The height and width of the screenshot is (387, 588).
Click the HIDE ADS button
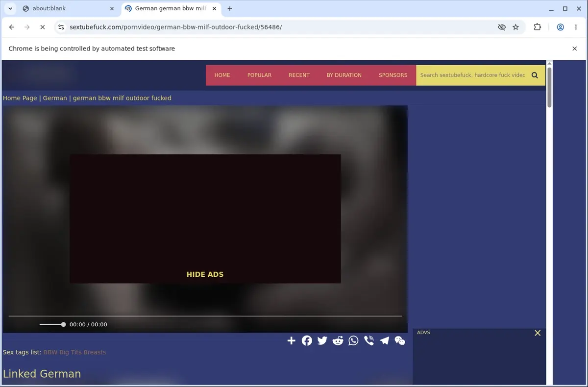click(205, 274)
